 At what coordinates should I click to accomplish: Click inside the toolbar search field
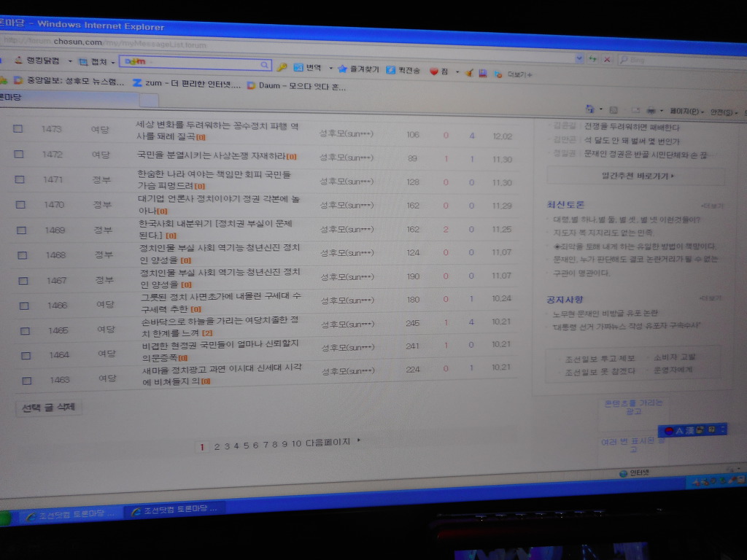click(197, 64)
